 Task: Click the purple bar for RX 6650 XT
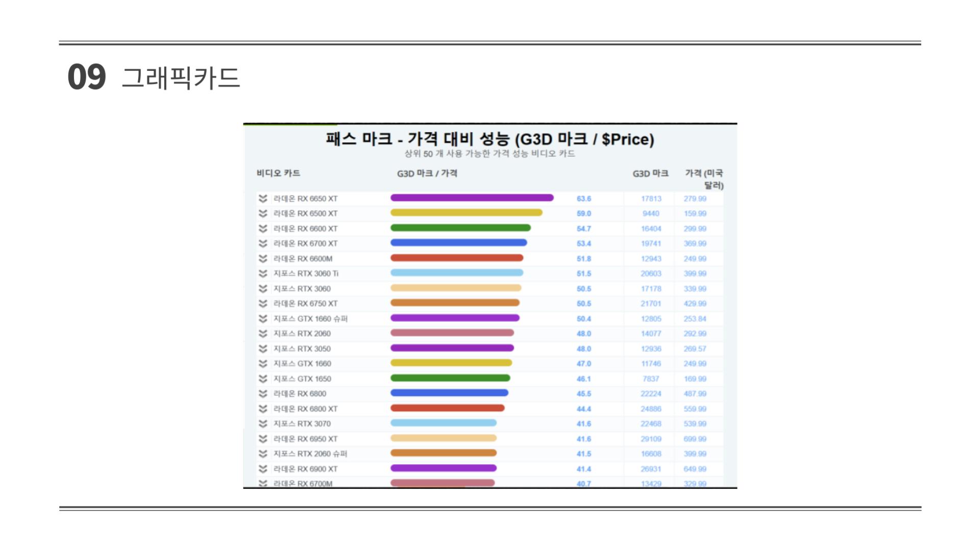point(472,198)
